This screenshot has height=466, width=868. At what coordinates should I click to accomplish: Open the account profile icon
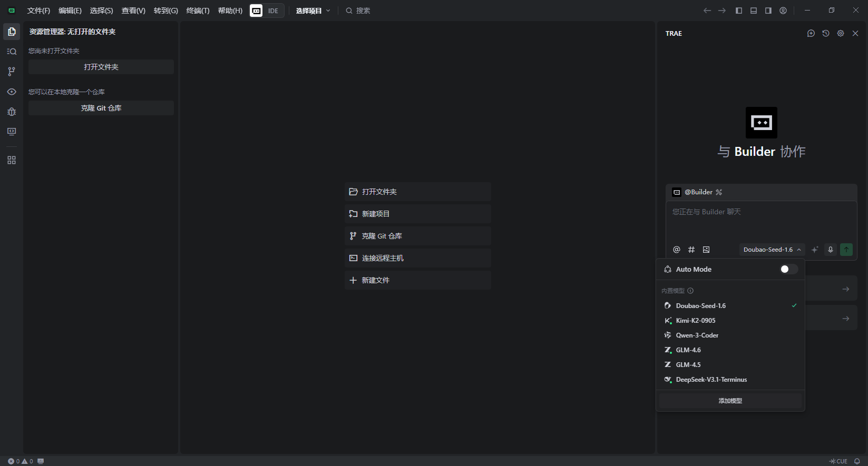783,11
